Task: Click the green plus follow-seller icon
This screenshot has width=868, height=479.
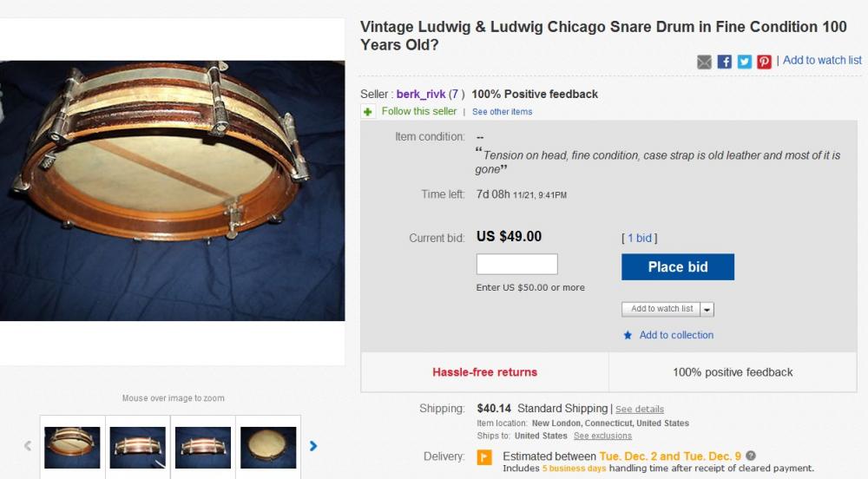Action: [369, 112]
